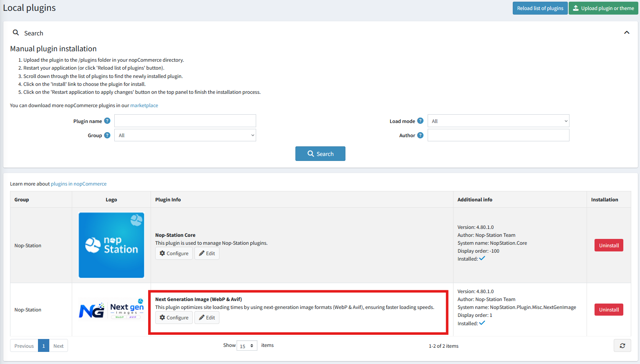Open the Load mode dropdown
This screenshot has height=364, width=640.
[499, 121]
